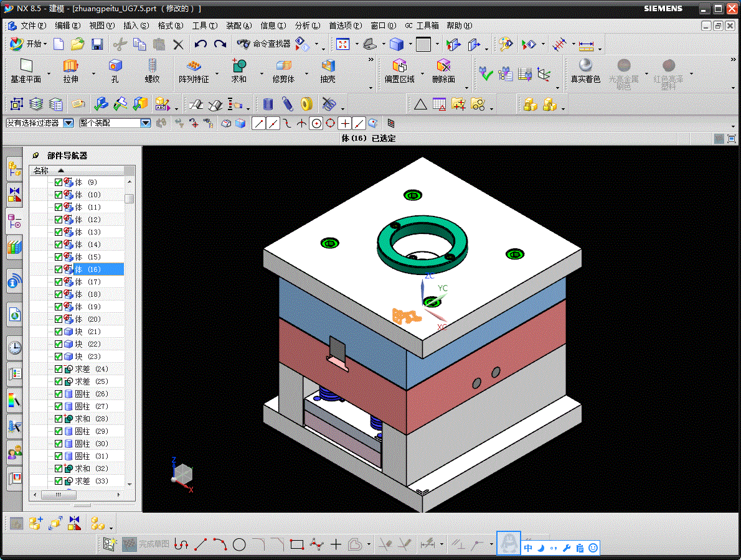Screen dimensions: 741x560
Task: Select the 阵列特征 pattern feature tool
Action: 194,71
